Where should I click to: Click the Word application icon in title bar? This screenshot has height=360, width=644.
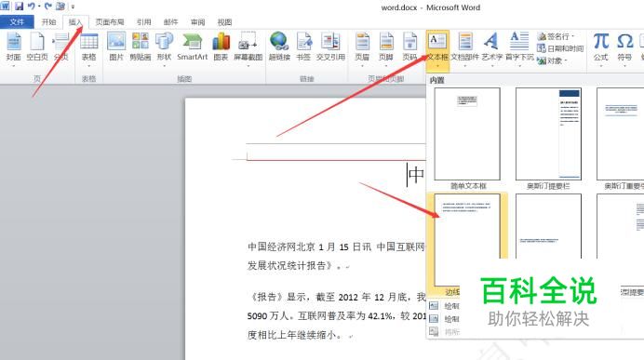pos(6,7)
